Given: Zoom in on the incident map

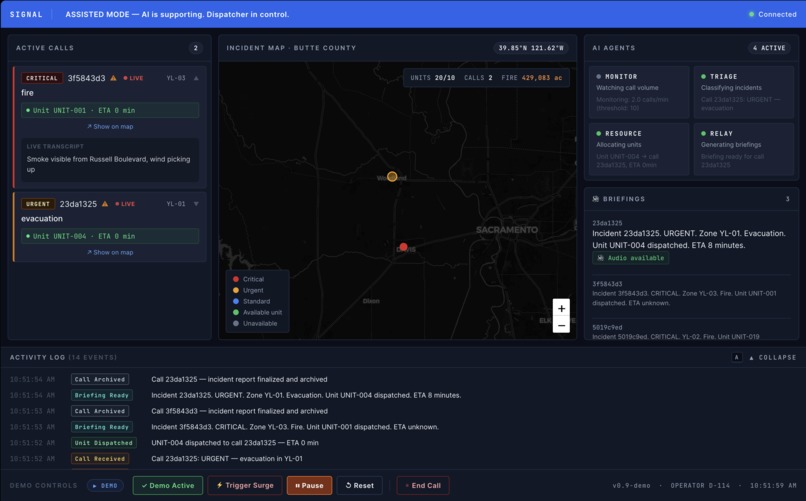Looking at the screenshot, I should pos(561,308).
